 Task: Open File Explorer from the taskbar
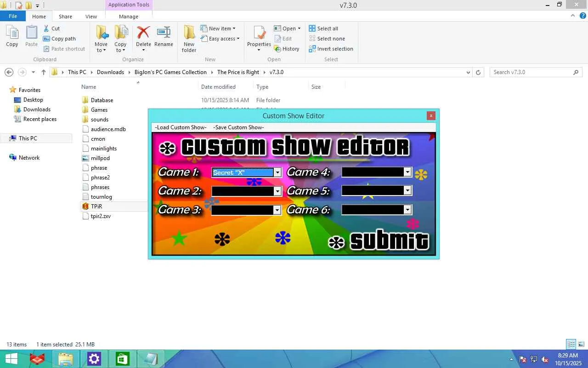coord(66,359)
